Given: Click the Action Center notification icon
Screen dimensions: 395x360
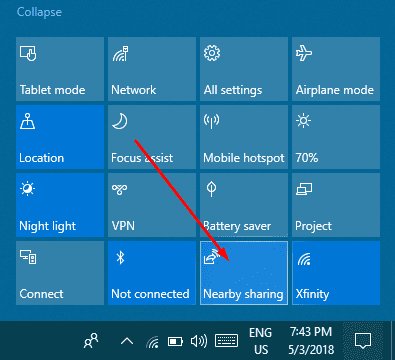Looking at the screenshot, I should [363, 341].
